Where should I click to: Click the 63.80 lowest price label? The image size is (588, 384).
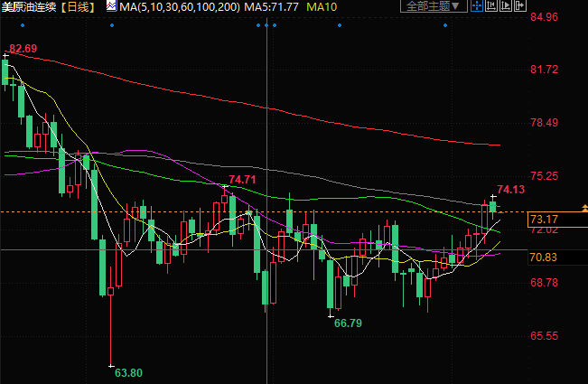129,372
